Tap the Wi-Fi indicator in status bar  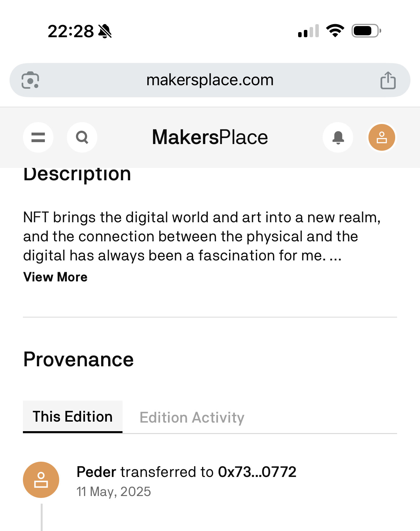335,31
